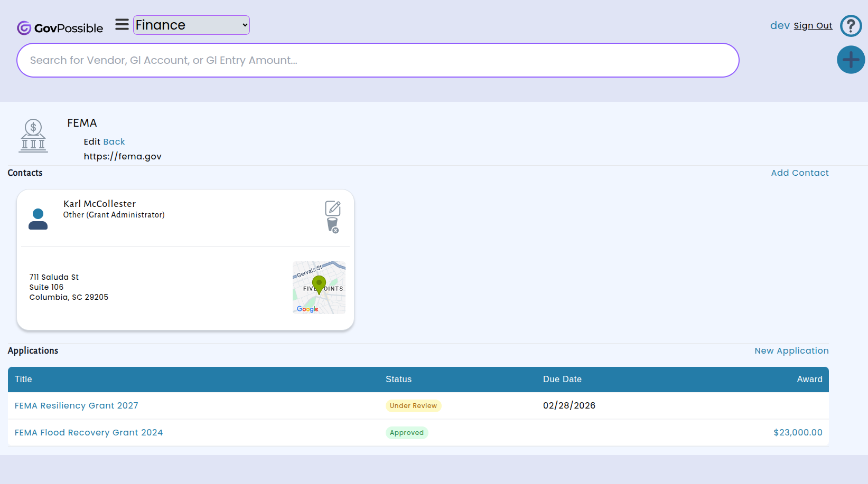Click the FEMA funding agency bank icon
This screenshot has width=868, height=484.
[33, 136]
